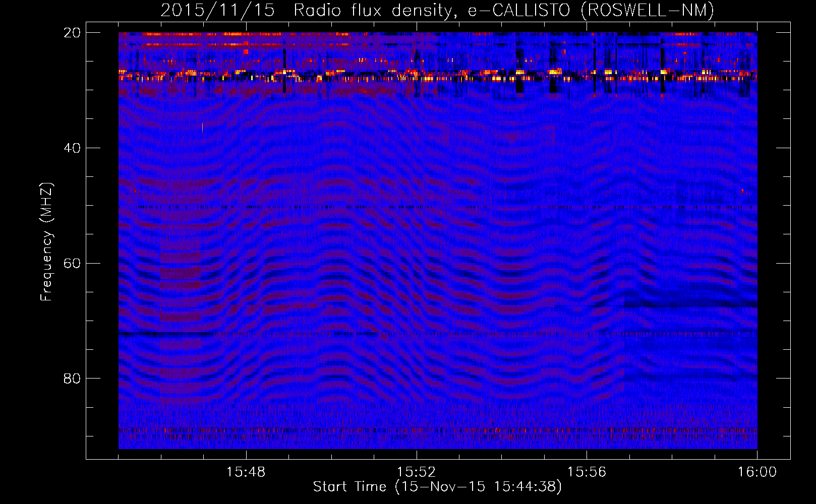Click the 15:56 time tick label
816x504 pixels.
[x=587, y=472]
